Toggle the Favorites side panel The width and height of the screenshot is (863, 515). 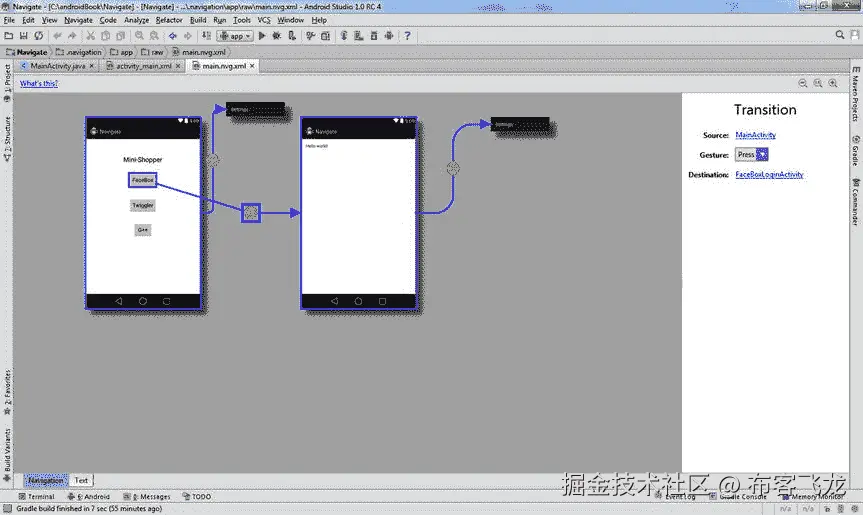[x=7, y=392]
